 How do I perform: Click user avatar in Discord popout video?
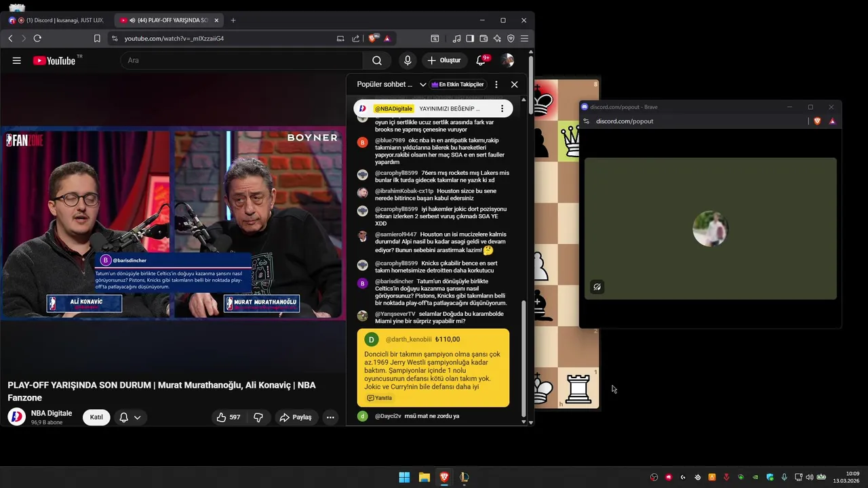[710, 228]
